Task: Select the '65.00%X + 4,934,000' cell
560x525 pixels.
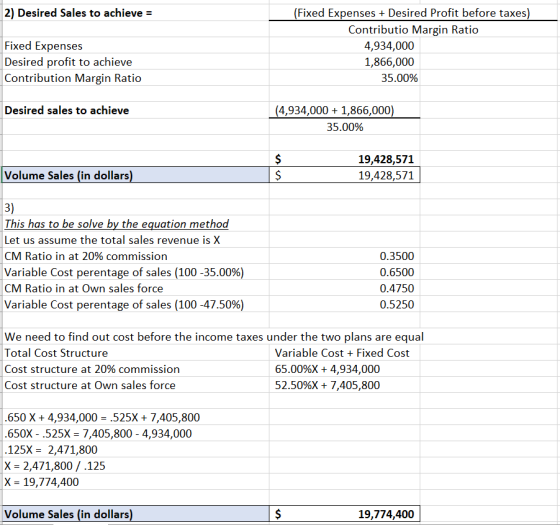Action: (x=345, y=369)
